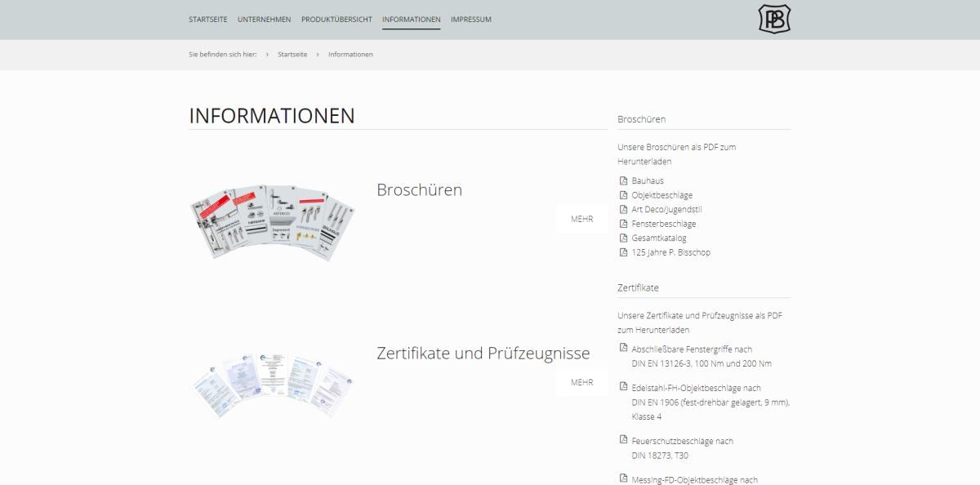Click PDF icon beside 125 Jahre P. Bisschop
Viewport: 980px width, 485px height.
[624, 252]
